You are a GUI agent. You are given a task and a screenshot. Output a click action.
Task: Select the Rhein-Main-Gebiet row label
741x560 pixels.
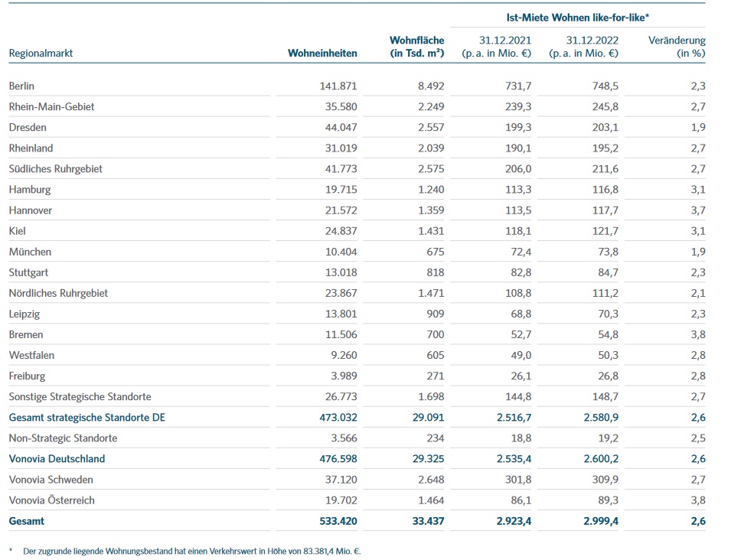tap(51, 107)
